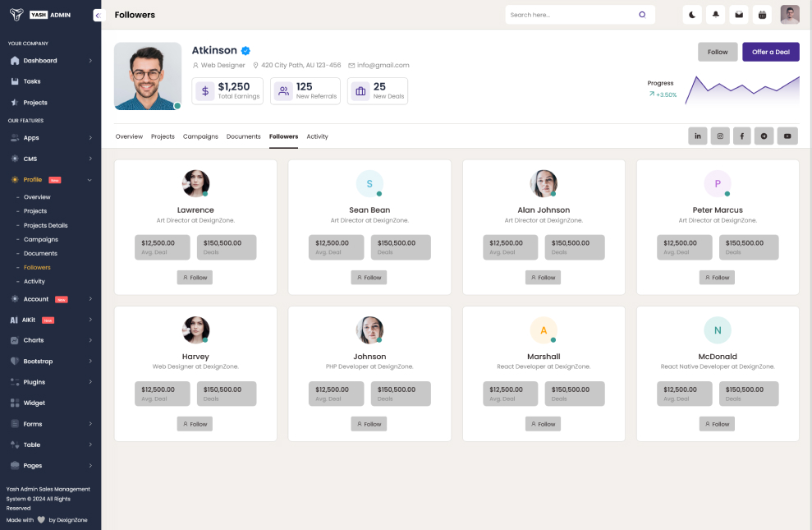
Task: Toggle dark mode with the moon icon
Action: point(692,15)
